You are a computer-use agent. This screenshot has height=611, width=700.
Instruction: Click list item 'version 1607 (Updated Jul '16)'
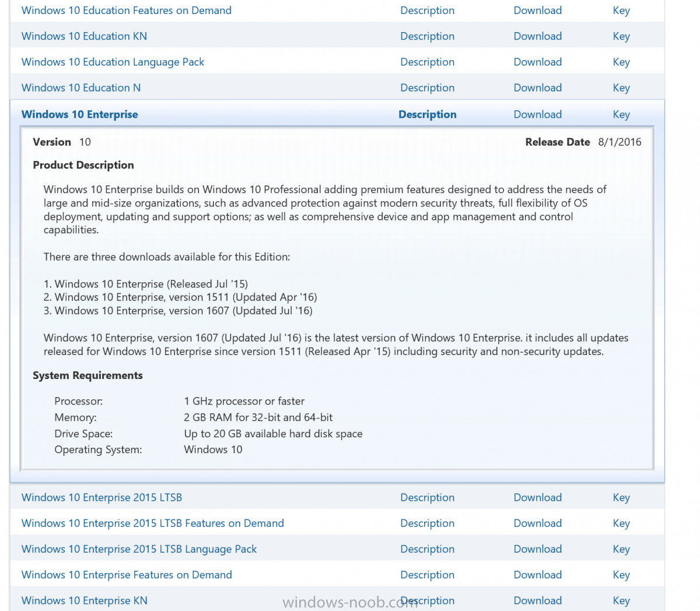(x=178, y=311)
